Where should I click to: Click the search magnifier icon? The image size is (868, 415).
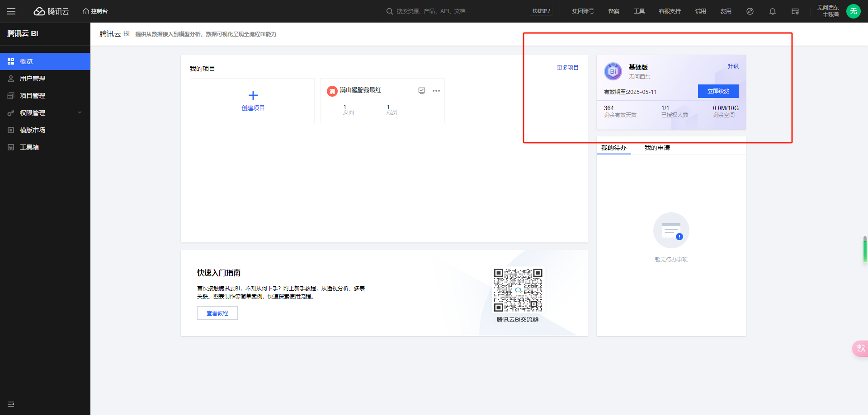[x=390, y=11]
